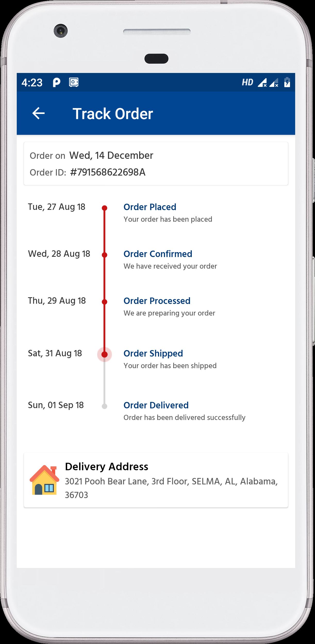
Task: Tap the Track Order header title
Action: 113,114
